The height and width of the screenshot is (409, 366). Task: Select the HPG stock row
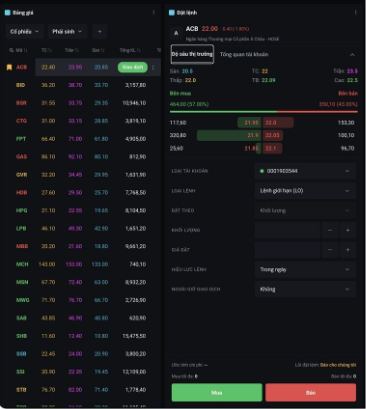[x=81, y=211]
